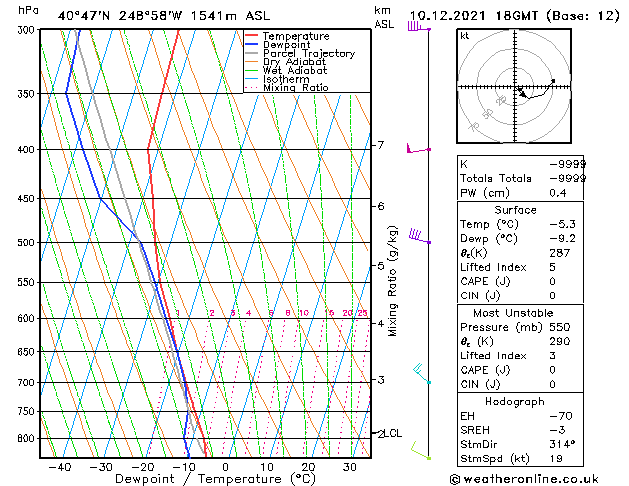This screenshot has width=629, height=486.
Task: Click the 800 hPa pressure label
Action: pos(28,438)
